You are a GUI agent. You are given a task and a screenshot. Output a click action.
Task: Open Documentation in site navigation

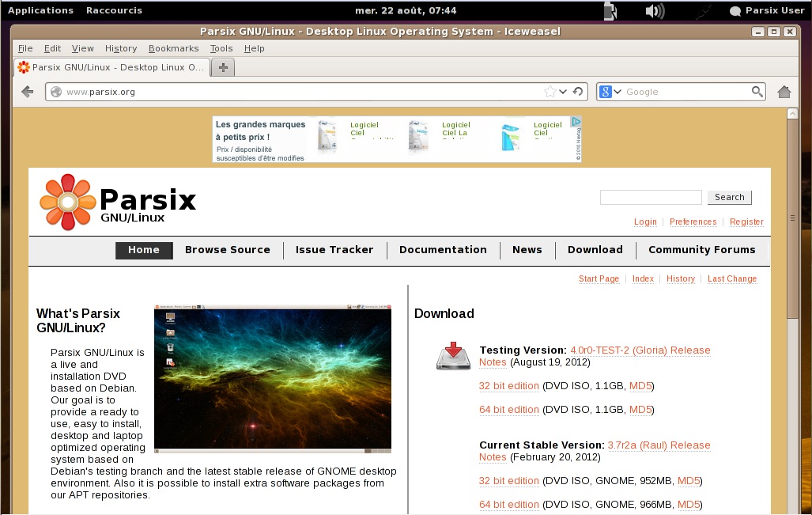[443, 250]
